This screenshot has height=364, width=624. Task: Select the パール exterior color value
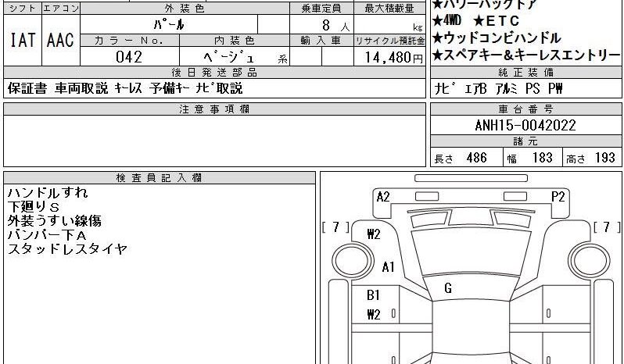[169, 25]
